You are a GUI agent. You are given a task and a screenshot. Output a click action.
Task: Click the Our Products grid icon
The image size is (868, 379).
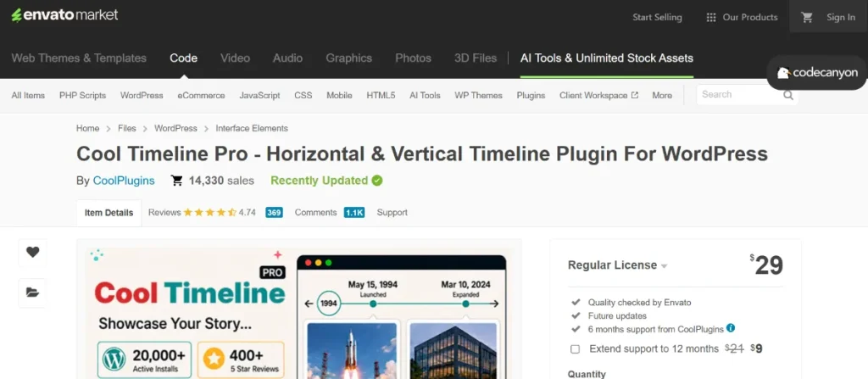tap(711, 18)
